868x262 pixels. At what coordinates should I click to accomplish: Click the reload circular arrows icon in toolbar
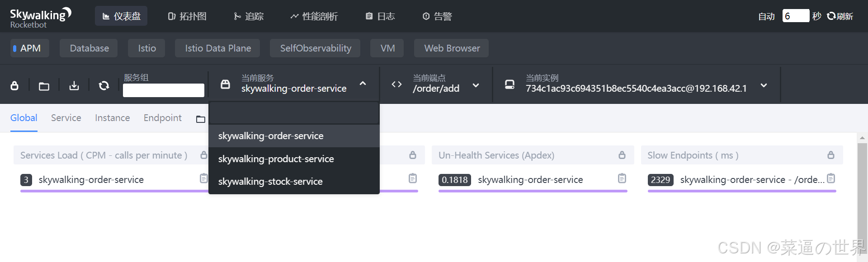point(104,85)
